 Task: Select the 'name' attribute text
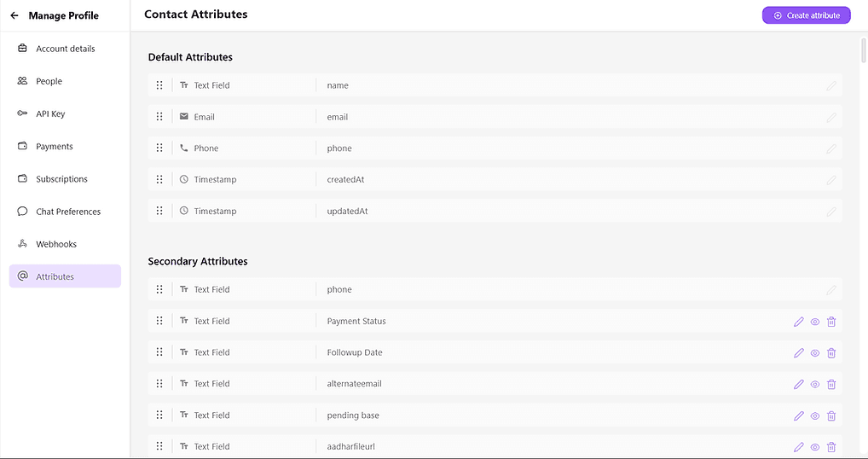[338, 85]
